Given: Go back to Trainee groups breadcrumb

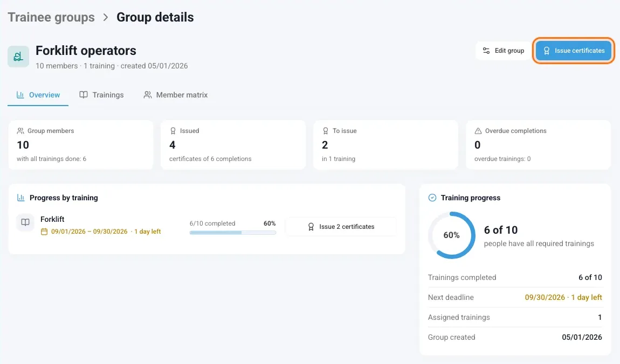Looking at the screenshot, I should click(x=51, y=17).
